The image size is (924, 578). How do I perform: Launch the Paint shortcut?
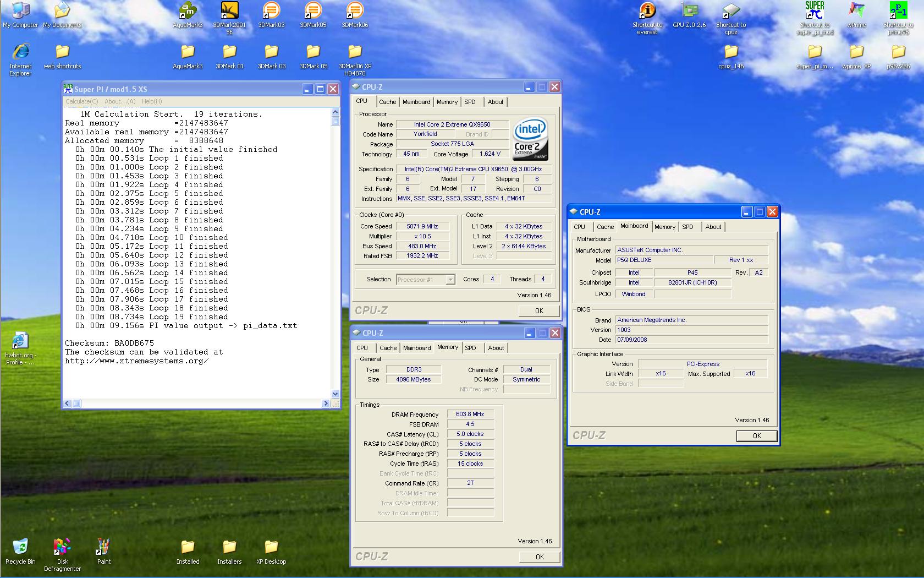[x=104, y=552]
